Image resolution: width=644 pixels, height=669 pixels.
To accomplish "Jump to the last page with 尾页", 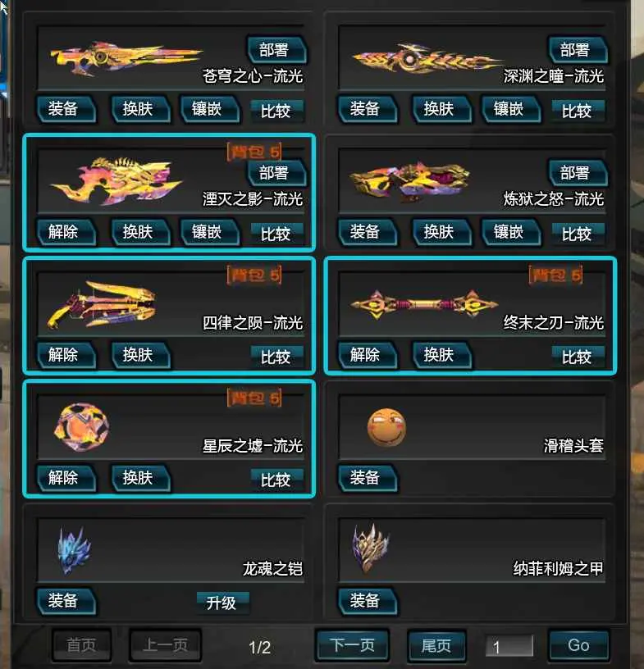I will point(436,645).
